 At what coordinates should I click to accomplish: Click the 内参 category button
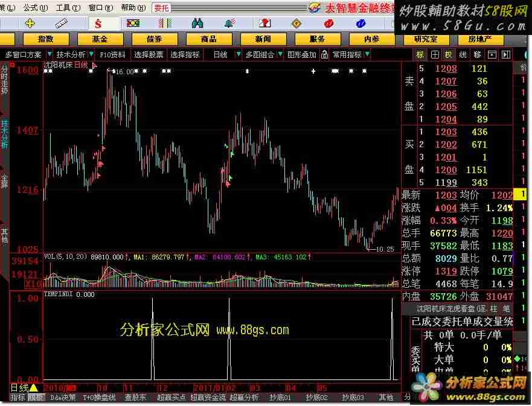coord(371,39)
